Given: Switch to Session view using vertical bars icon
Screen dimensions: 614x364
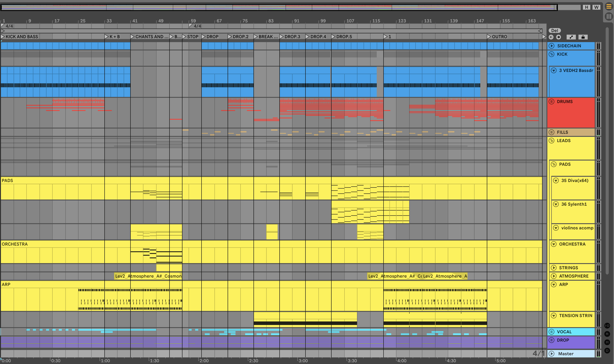Looking at the screenshot, I should click(x=609, y=16).
